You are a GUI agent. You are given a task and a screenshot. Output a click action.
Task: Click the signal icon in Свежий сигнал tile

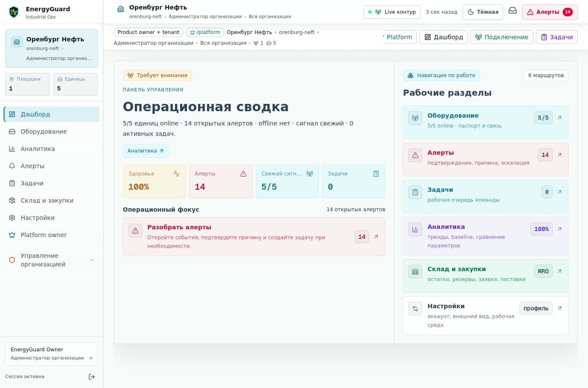(310, 174)
